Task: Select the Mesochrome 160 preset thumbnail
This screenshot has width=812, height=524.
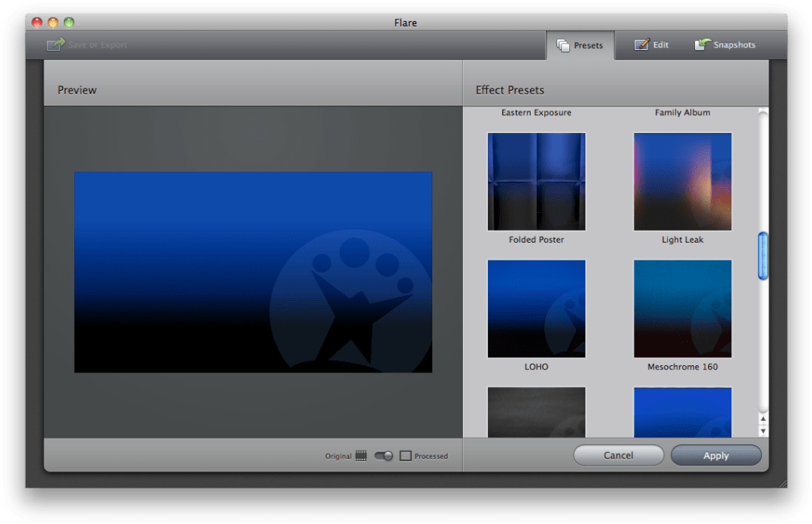Action: click(682, 308)
